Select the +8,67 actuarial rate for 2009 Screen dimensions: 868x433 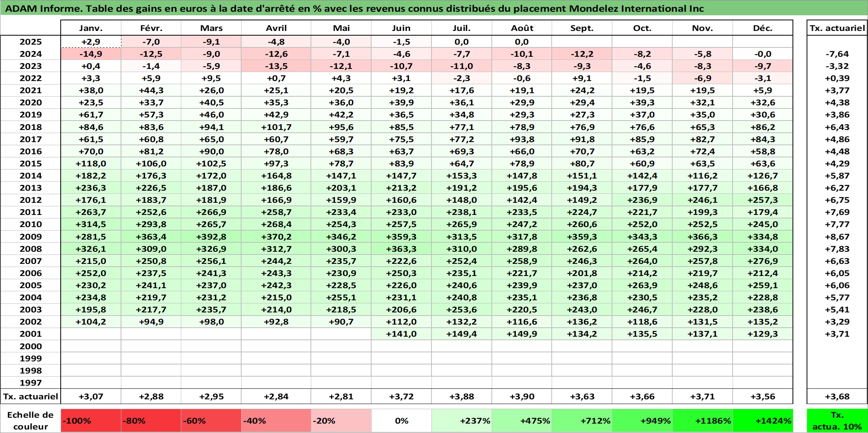coord(837,237)
